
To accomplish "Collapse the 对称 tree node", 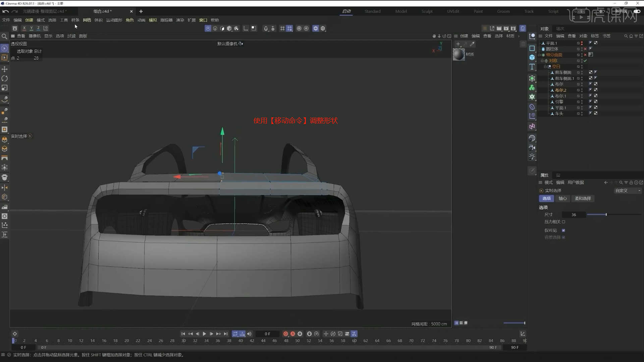I will tap(542, 61).
